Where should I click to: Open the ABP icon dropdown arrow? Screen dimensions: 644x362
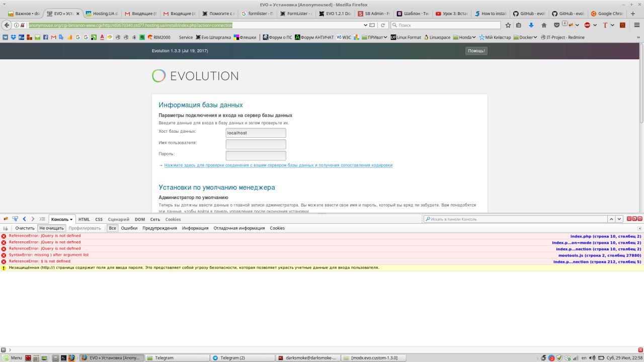point(595,25)
